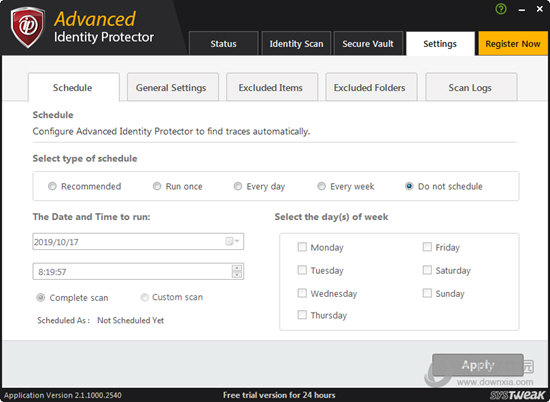This screenshot has width=550, height=402.
Task: Click the Apply button
Action: click(478, 365)
